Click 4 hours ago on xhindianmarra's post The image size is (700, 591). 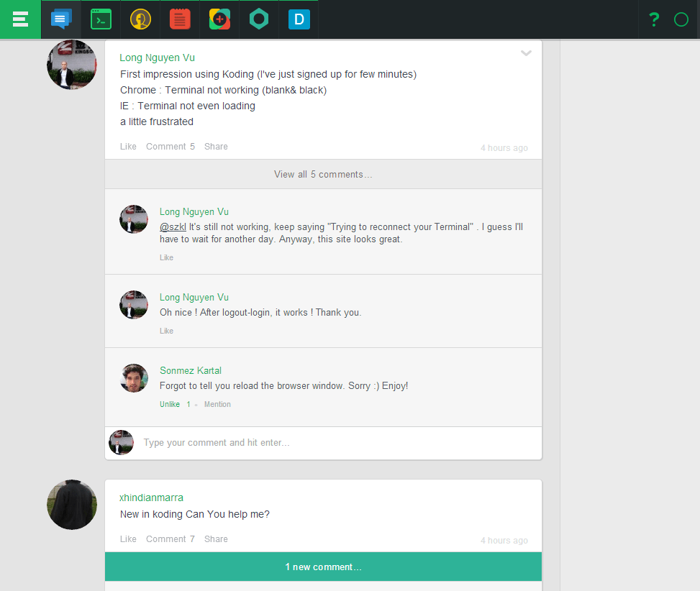[x=504, y=540]
